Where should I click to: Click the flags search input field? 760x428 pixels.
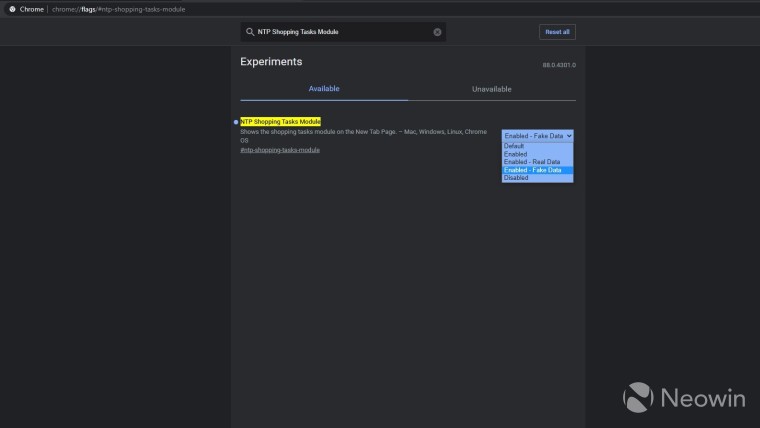click(343, 32)
